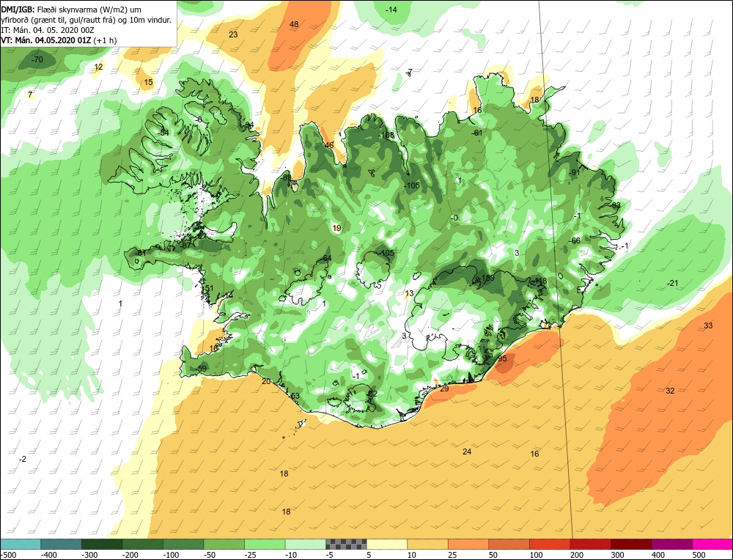Click the '-108' flux value in the north
Viewport: 733px width, 560px height.
click(x=386, y=135)
